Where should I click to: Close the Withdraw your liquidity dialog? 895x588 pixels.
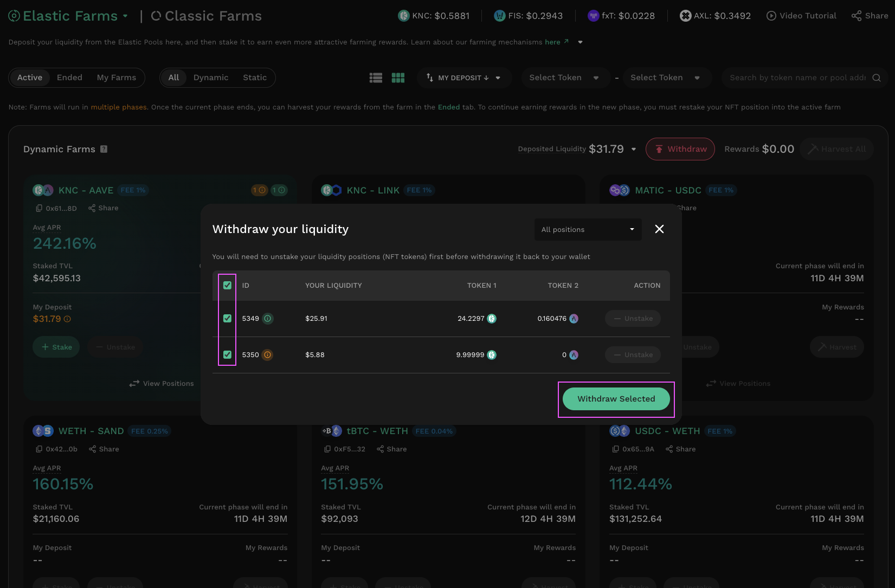[x=659, y=229]
